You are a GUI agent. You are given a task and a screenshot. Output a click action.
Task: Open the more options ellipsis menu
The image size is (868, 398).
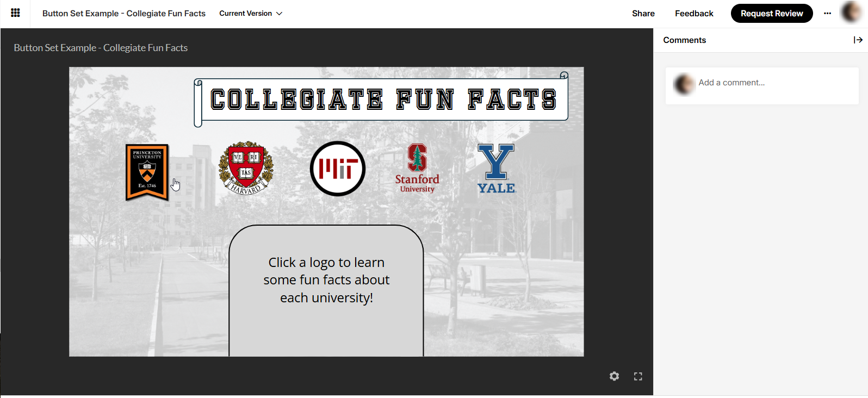coord(827,14)
